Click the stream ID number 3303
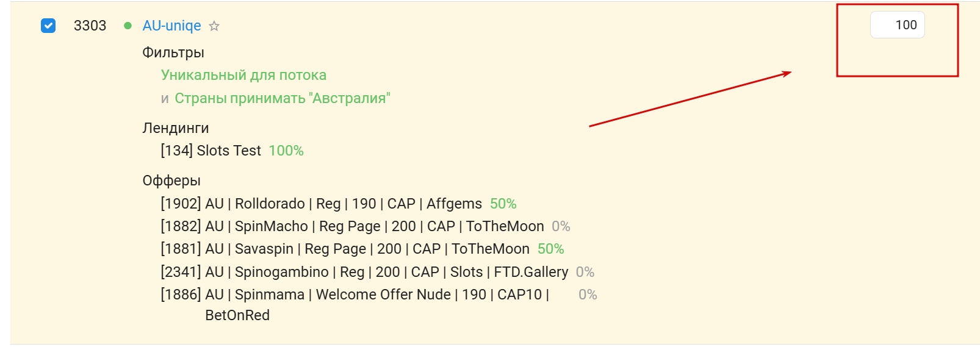 click(x=90, y=26)
